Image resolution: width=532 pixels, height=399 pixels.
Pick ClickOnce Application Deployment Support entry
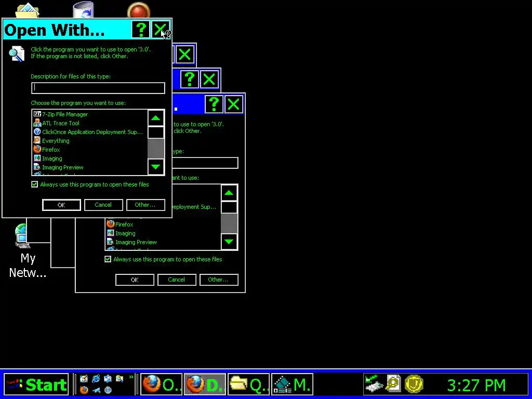(x=88, y=132)
